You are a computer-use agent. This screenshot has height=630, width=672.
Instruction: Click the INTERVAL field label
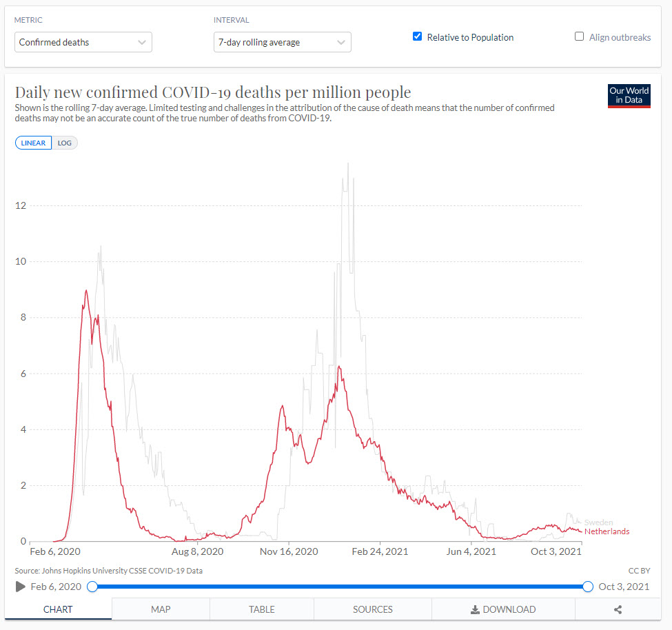[x=232, y=20]
